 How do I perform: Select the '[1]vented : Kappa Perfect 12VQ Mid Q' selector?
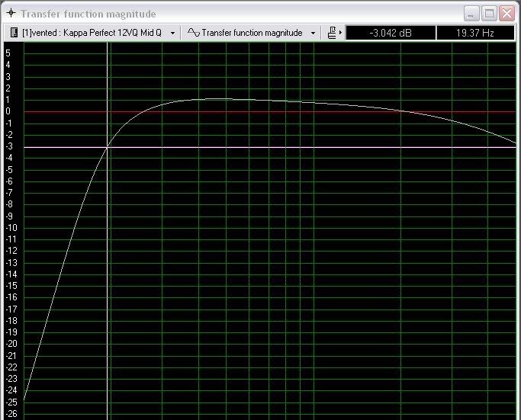point(93,33)
